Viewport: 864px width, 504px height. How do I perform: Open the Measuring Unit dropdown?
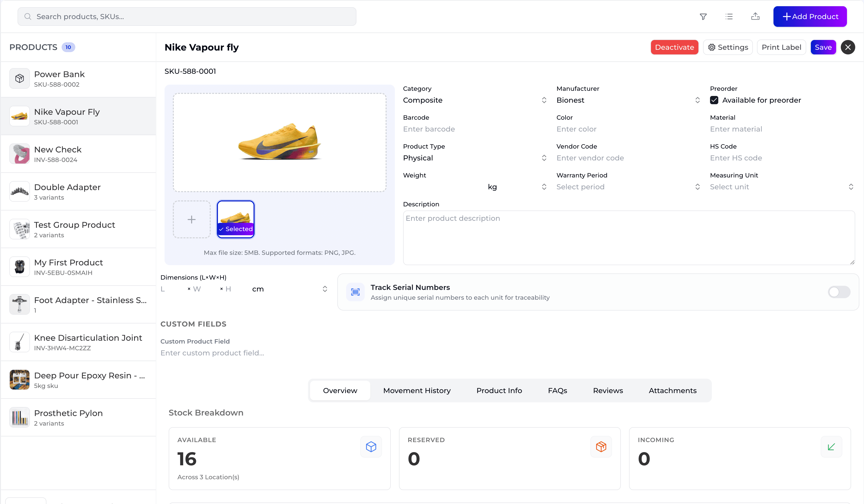[x=782, y=187]
